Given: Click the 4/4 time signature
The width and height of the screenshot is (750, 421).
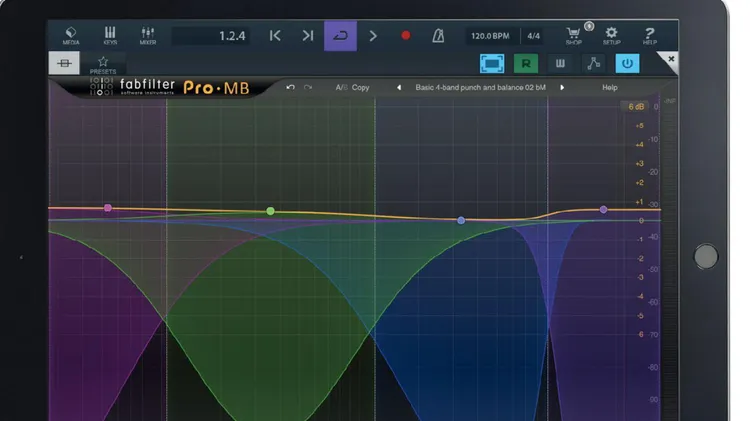Looking at the screenshot, I should pos(534,36).
